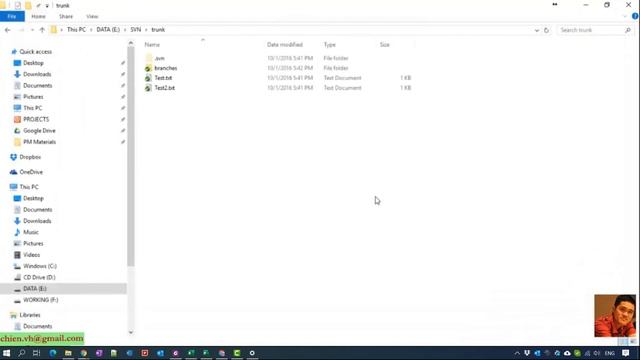Open the File ribbon tab
Viewport: 640px width, 360px height.
[12, 16]
